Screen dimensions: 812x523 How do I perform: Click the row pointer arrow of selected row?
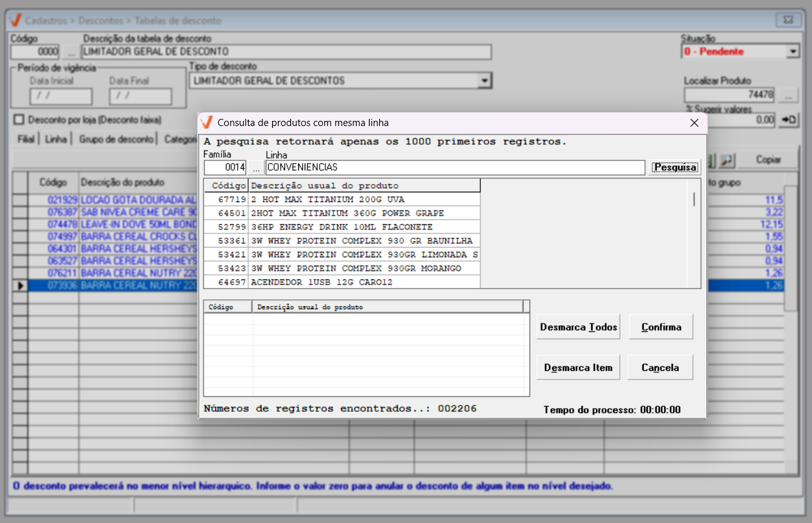coord(20,286)
